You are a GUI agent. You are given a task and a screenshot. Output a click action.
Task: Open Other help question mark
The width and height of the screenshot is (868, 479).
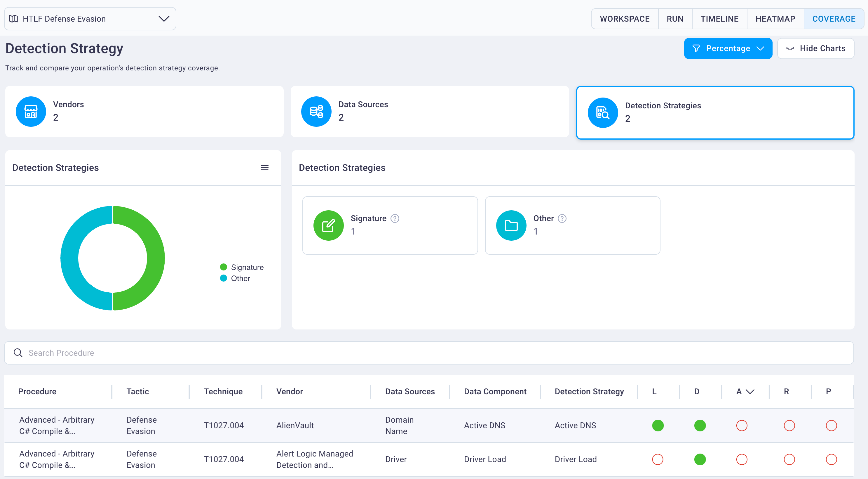click(562, 218)
